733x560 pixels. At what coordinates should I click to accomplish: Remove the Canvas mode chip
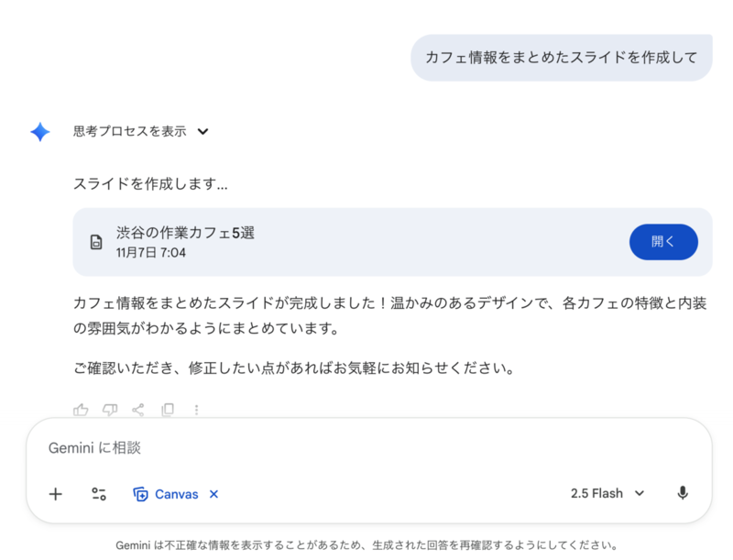[x=213, y=494]
